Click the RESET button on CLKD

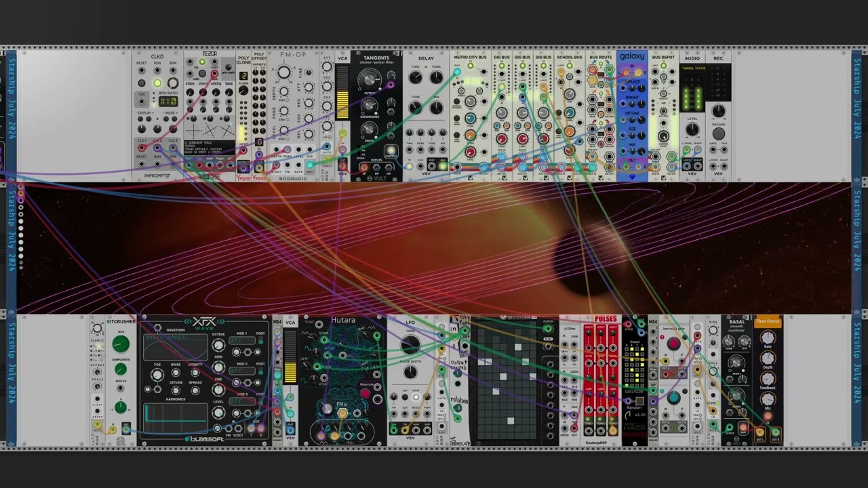[x=142, y=83]
